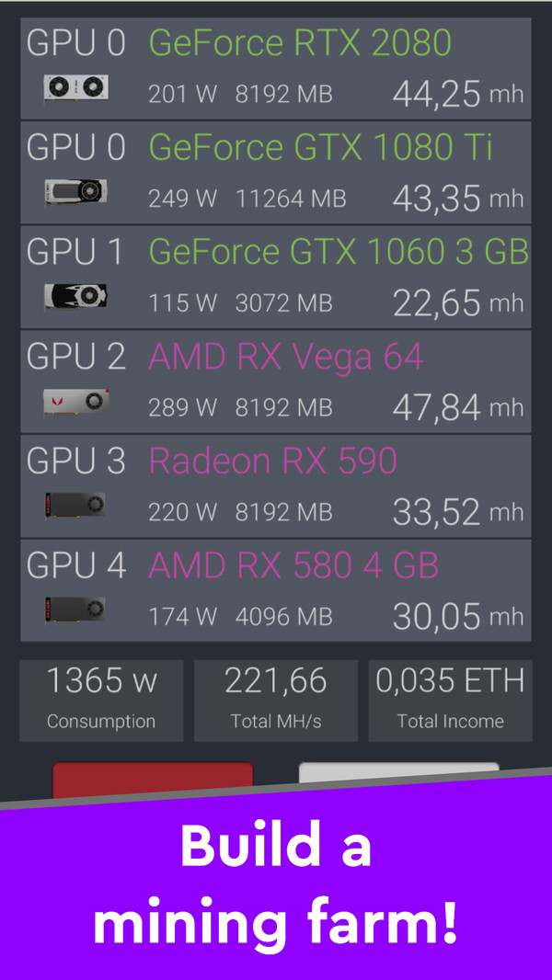Open the AMD RX Vega 64 entry
The image size is (552, 980).
(x=285, y=357)
